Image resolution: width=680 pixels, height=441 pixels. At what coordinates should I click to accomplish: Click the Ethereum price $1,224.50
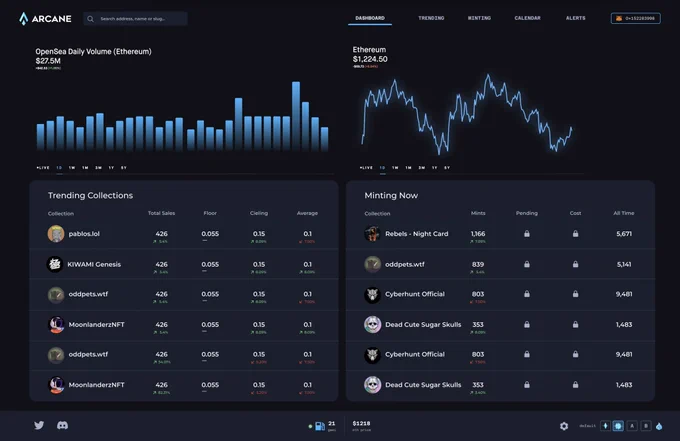pos(370,59)
